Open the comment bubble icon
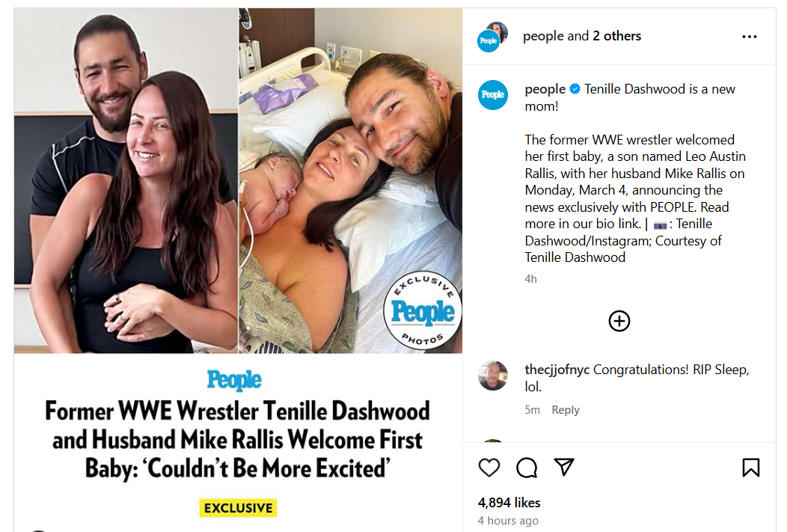The width and height of the screenshot is (787, 532). point(527,468)
